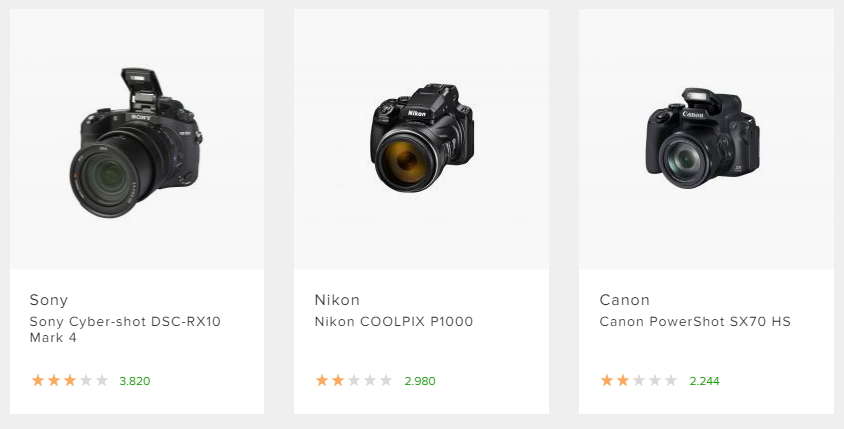The height and width of the screenshot is (429, 844).
Task: Give Canon PowerShot five stars
Action: pos(671,380)
